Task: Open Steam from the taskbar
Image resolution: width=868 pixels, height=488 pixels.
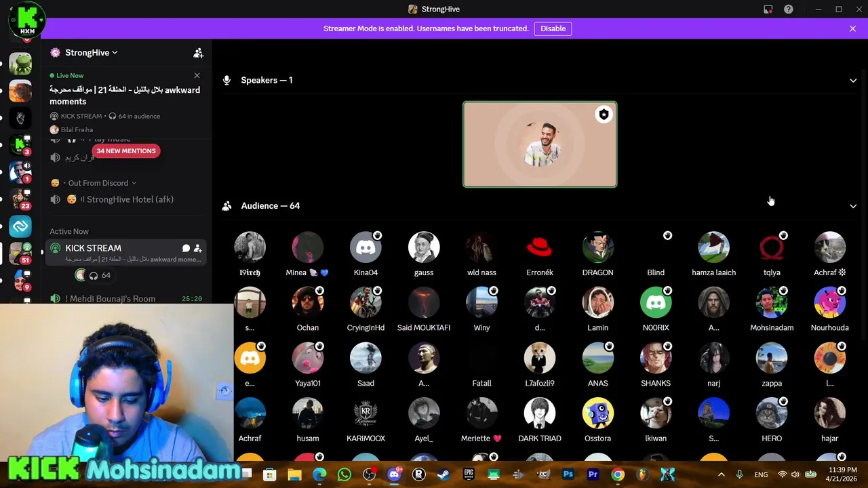Action: pyautogui.click(x=443, y=474)
